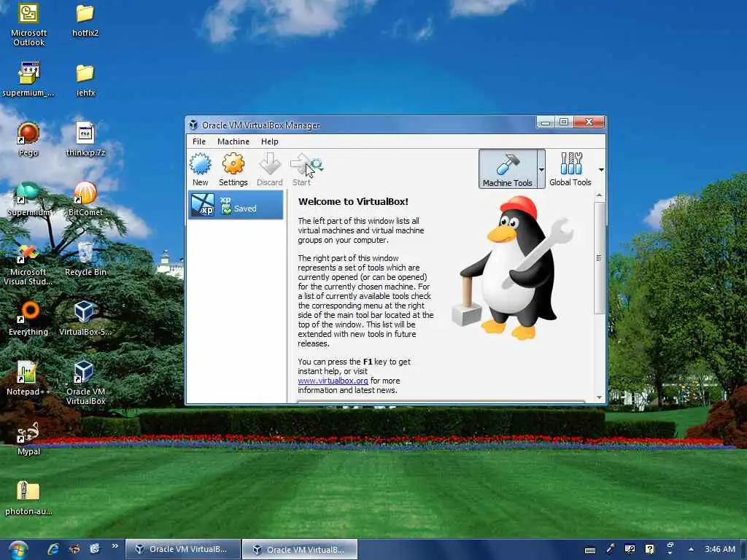Open the File menu
Screen dimensions: 747x560
[199, 141]
